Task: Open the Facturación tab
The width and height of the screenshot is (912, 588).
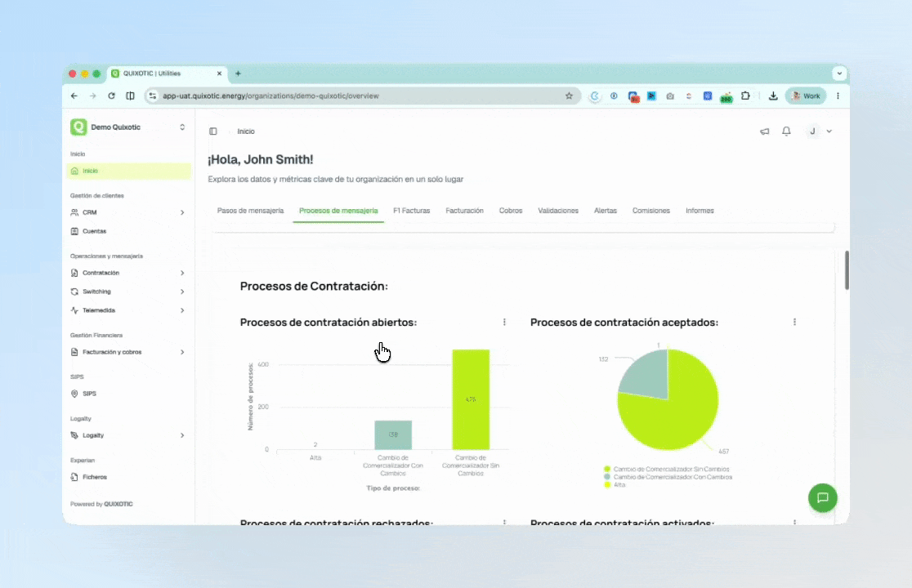Action: tap(465, 211)
